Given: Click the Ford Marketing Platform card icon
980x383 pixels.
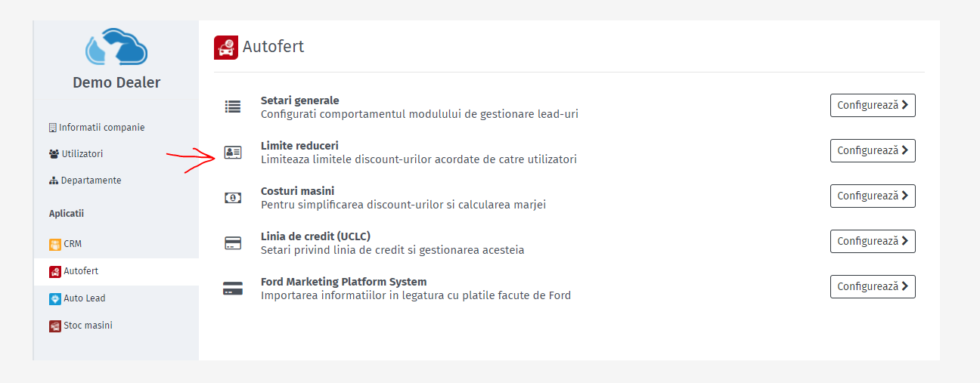Looking at the screenshot, I should click(x=233, y=288).
